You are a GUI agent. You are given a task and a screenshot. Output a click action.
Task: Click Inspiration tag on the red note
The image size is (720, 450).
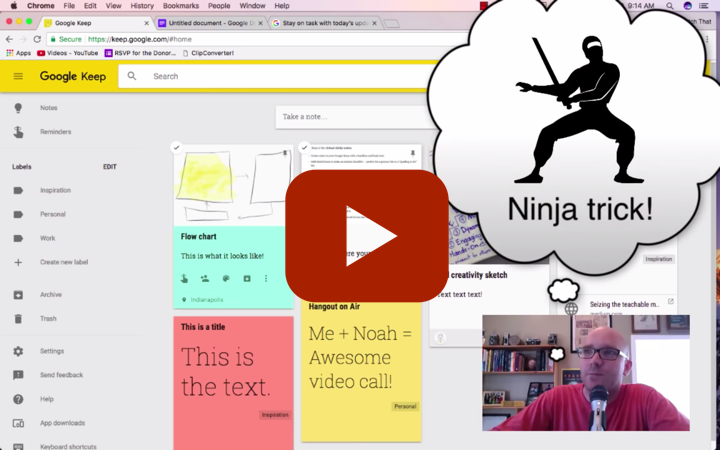pos(275,415)
